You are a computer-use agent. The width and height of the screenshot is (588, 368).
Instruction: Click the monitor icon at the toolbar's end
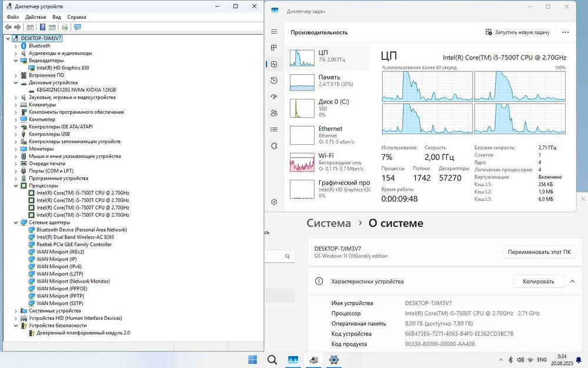tap(77, 27)
